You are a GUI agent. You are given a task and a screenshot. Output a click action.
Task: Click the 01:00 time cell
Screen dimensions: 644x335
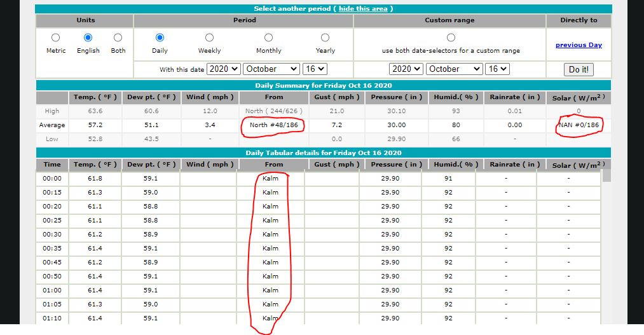(52, 290)
